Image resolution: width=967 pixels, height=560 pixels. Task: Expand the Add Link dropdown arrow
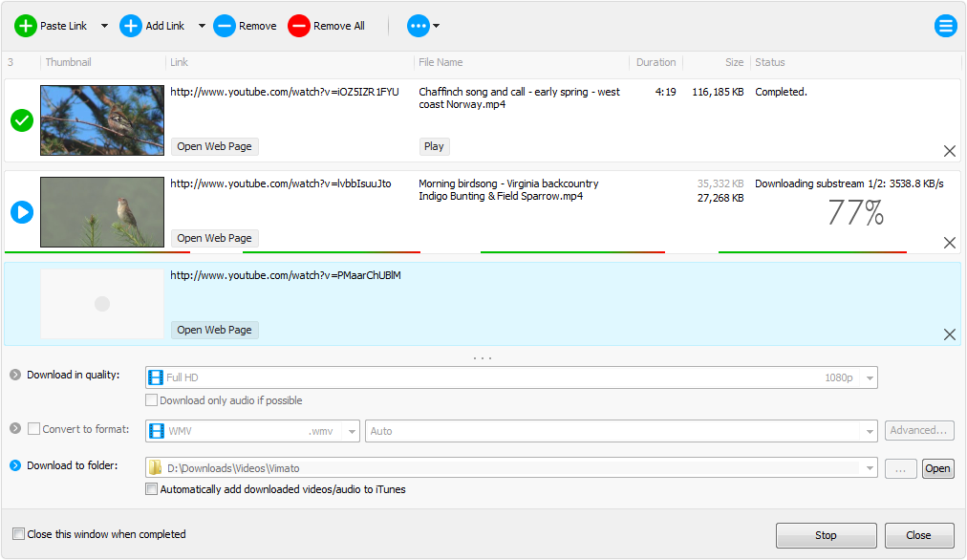pos(200,26)
